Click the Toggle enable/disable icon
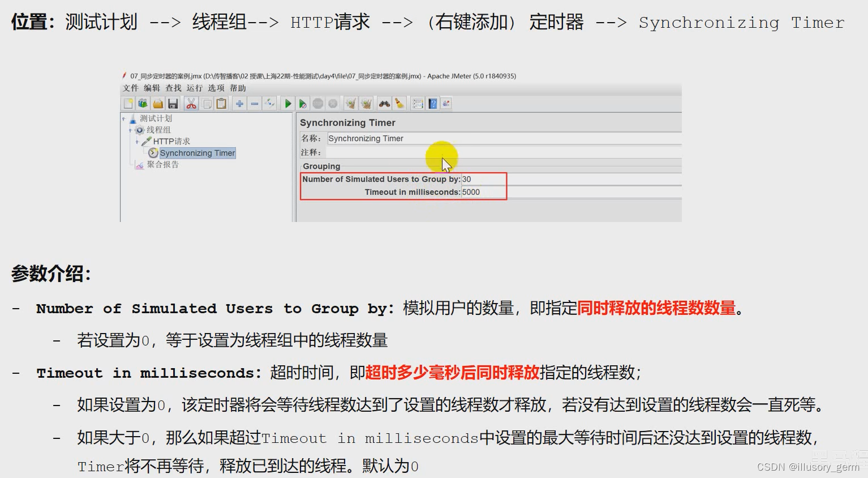The width and height of the screenshot is (868, 478). (x=270, y=104)
